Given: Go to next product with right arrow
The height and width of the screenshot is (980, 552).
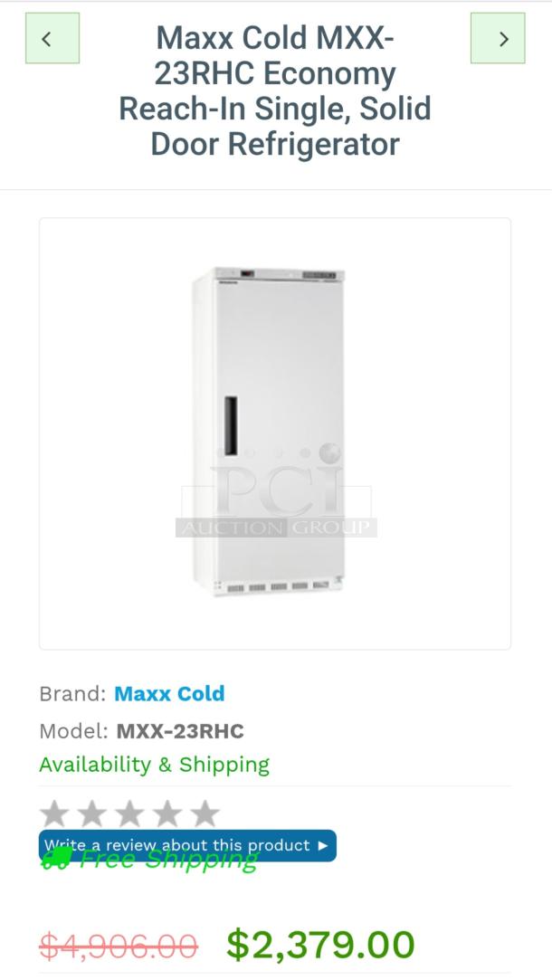Looking at the screenshot, I should (498, 38).
